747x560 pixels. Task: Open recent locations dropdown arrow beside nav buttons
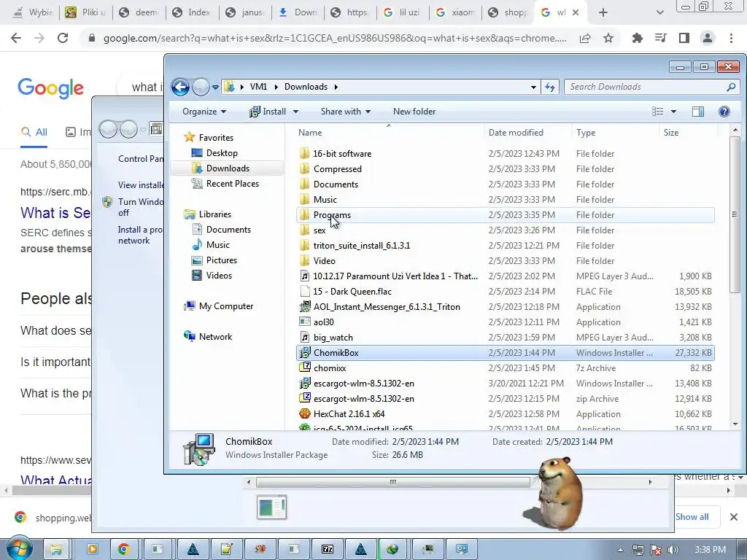pyautogui.click(x=215, y=87)
